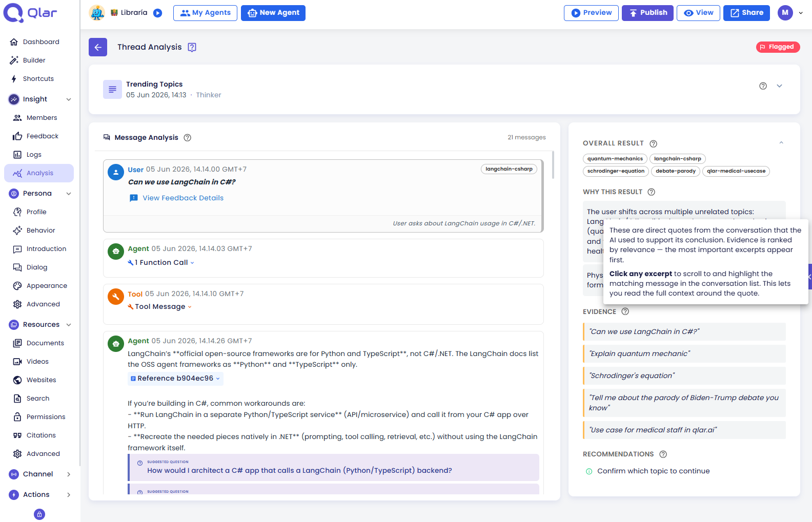The height and width of the screenshot is (522, 812).
Task: Open Dialog settings
Action: (39, 267)
